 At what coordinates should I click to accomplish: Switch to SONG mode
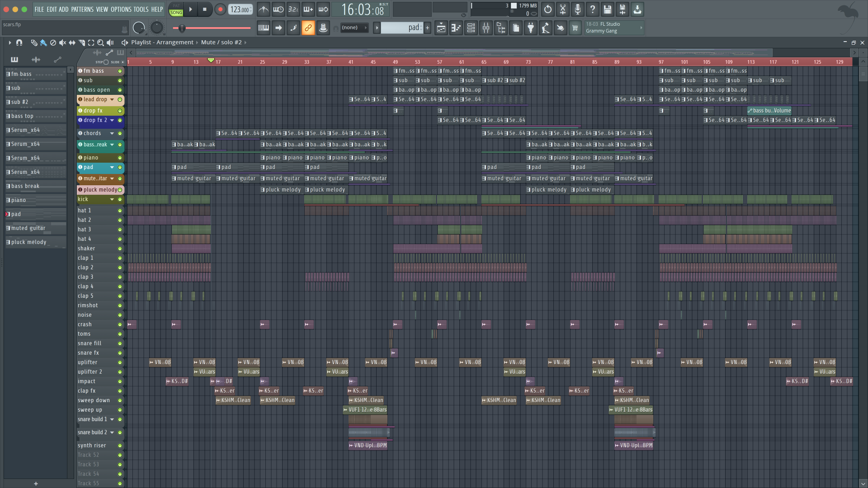click(176, 13)
